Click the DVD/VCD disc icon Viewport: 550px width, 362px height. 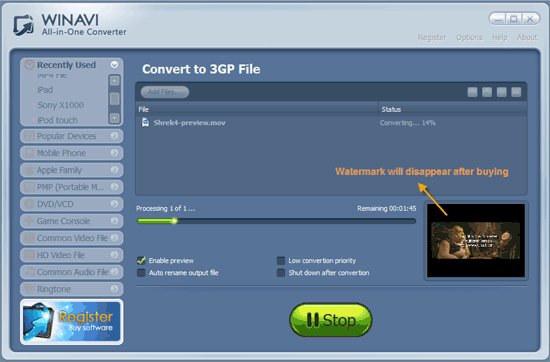click(29, 204)
